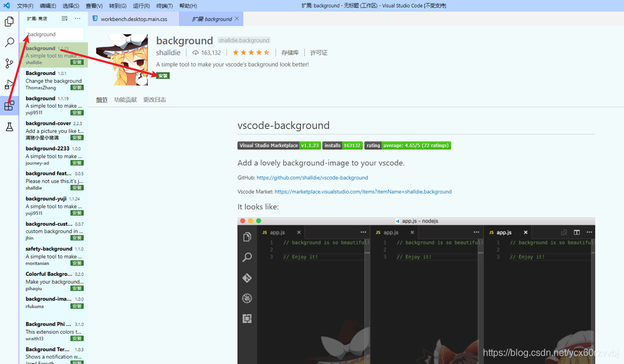624x364 pixels.
Task: Open the GitHub vscode-background link
Action: [x=312, y=178]
